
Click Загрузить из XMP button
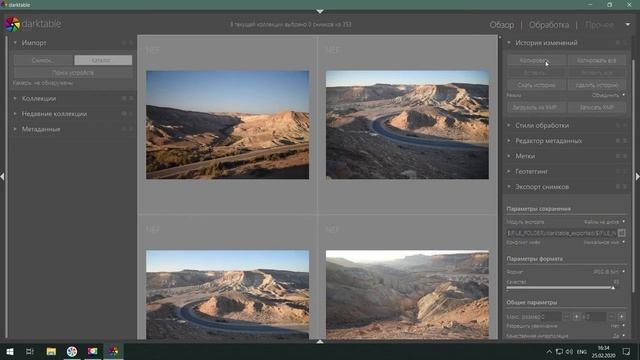(x=536, y=107)
